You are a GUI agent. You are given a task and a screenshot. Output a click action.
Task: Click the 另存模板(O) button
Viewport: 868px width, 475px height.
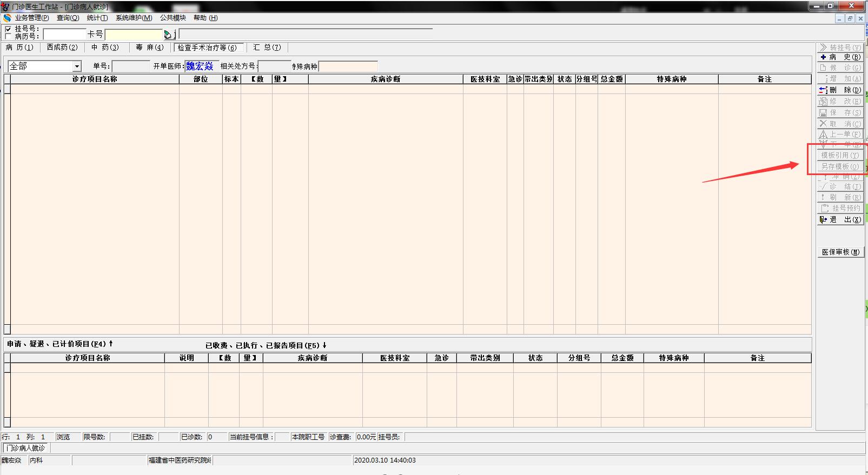coord(840,167)
